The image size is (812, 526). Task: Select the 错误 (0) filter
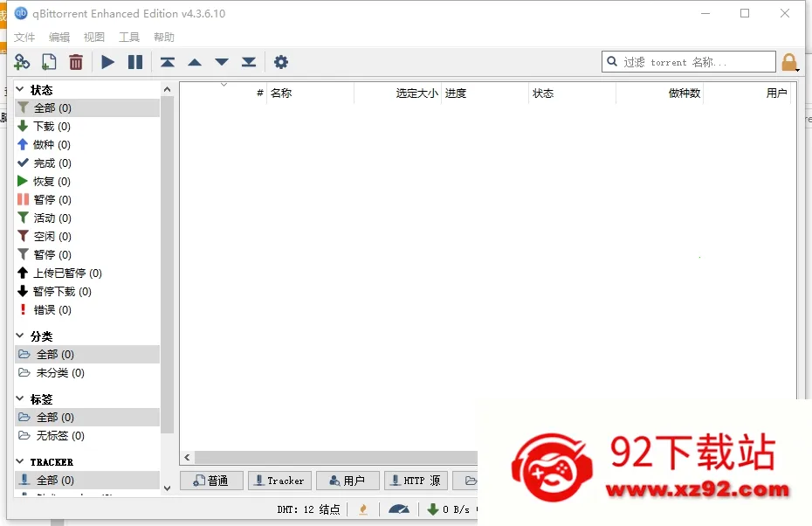coord(87,310)
